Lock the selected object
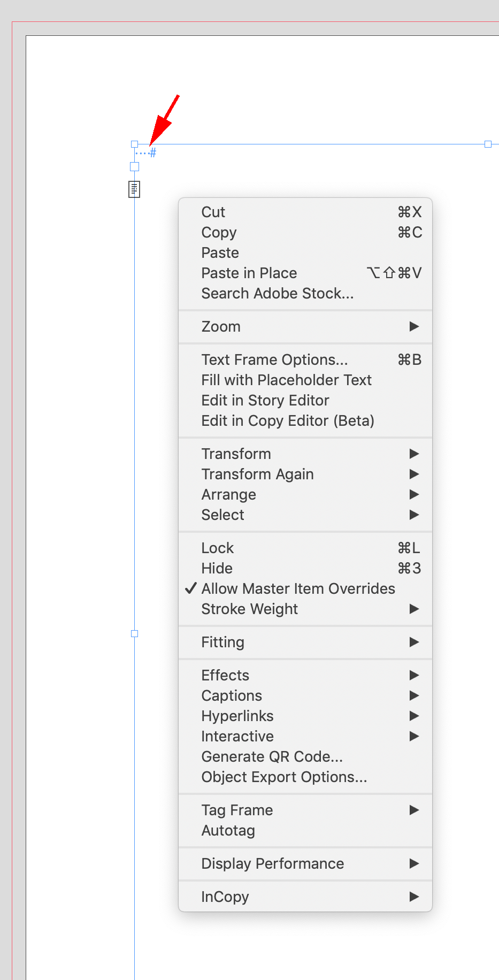 (217, 548)
